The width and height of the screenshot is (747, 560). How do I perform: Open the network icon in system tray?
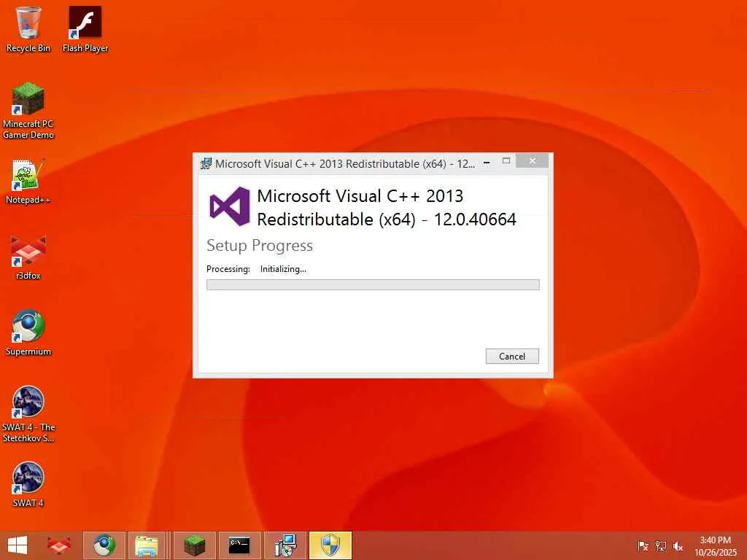(661, 546)
